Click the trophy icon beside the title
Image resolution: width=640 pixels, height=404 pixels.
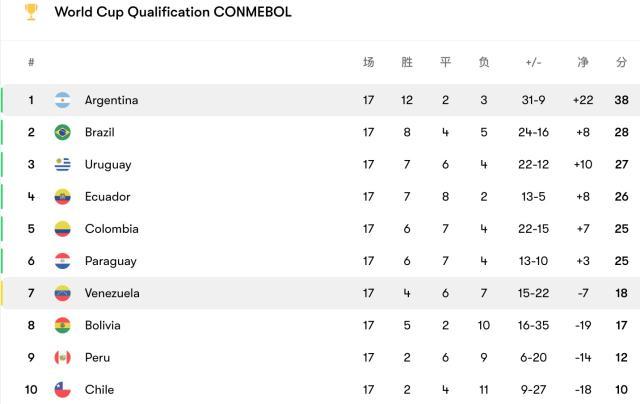pos(31,12)
